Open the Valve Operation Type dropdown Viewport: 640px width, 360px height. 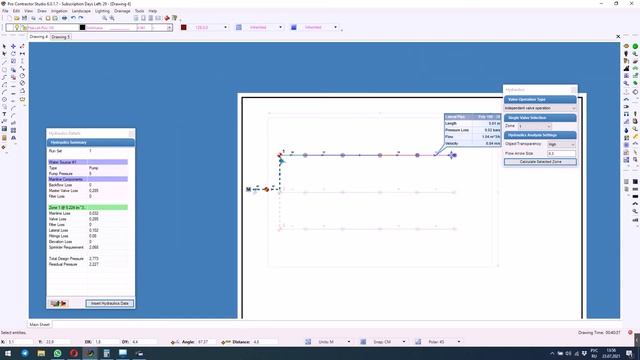pos(540,108)
